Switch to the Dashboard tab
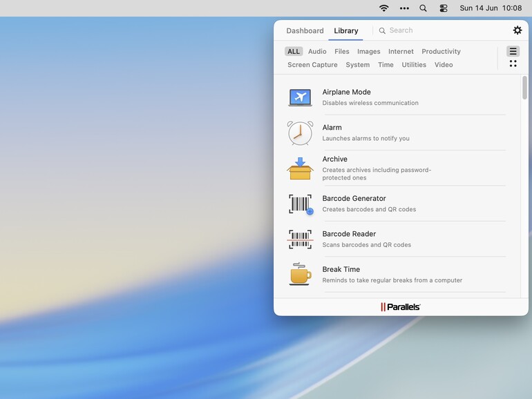The width and height of the screenshot is (532, 399). click(x=305, y=30)
